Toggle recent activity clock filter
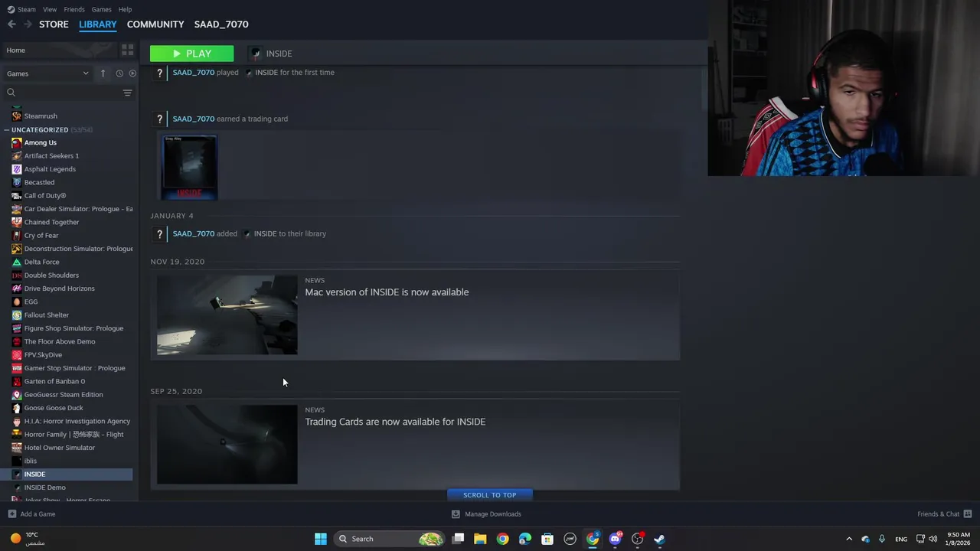 pos(119,73)
